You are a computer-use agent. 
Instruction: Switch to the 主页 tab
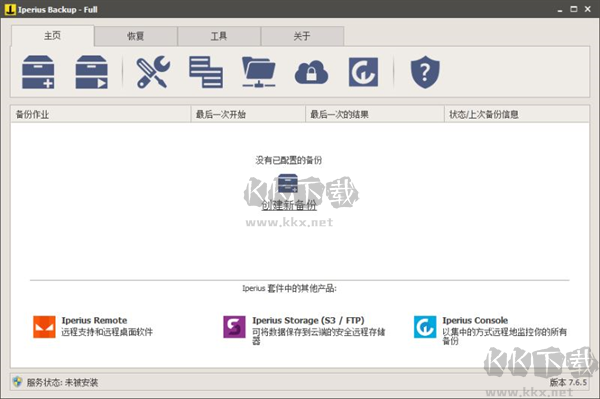point(52,36)
